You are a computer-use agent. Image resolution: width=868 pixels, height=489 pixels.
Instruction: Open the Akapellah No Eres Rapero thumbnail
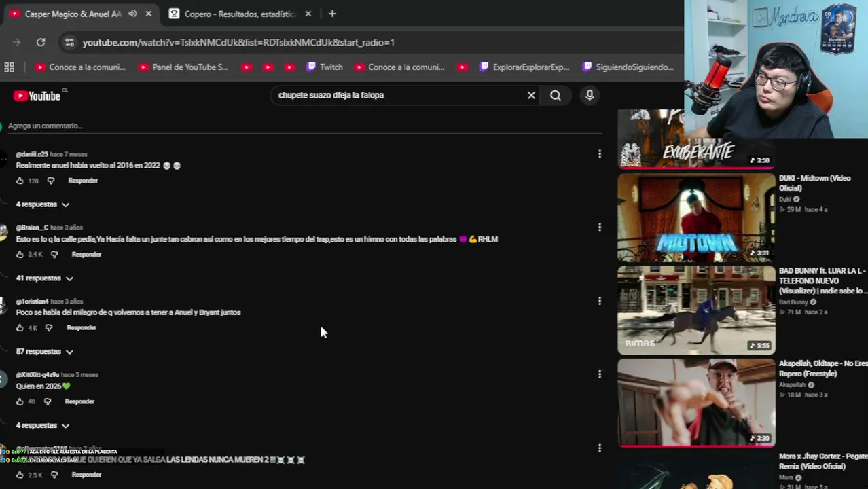696,403
